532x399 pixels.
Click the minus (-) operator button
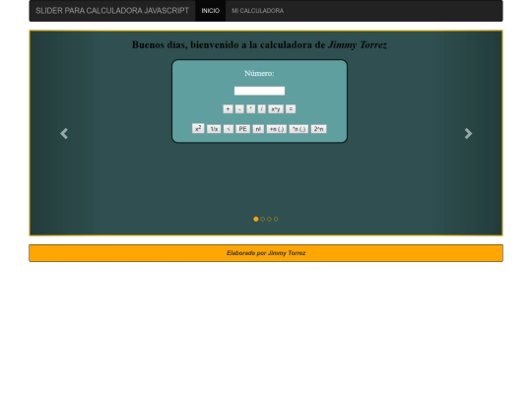[x=239, y=109]
